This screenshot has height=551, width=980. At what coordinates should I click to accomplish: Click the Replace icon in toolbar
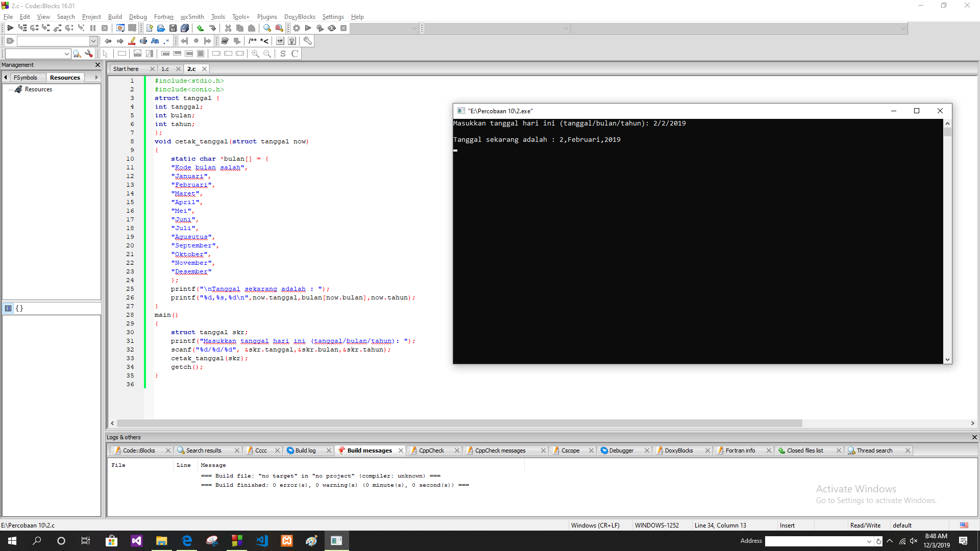pyautogui.click(x=279, y=28)
